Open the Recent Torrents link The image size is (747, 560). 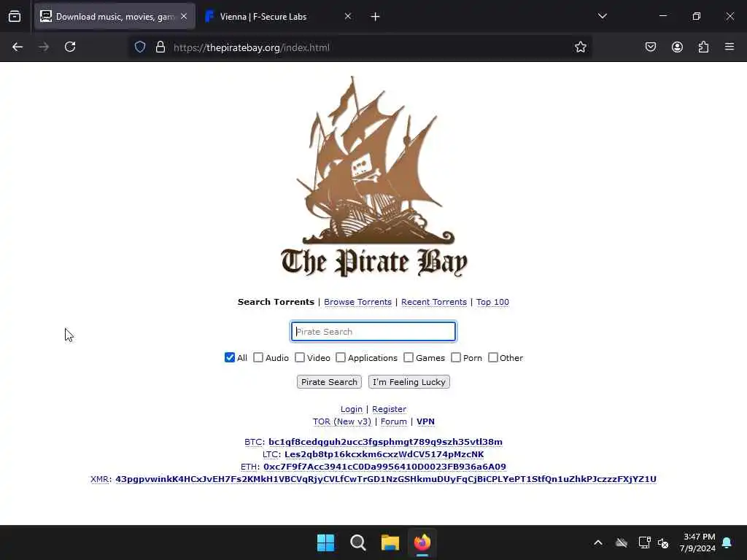434,302
